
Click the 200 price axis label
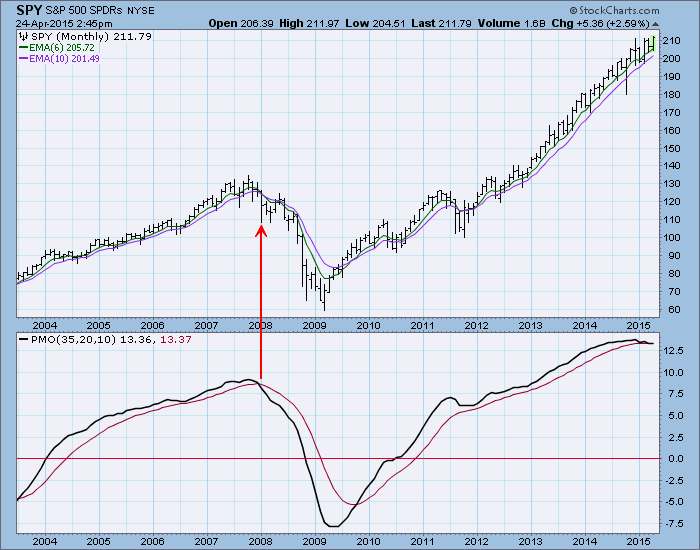671,58
